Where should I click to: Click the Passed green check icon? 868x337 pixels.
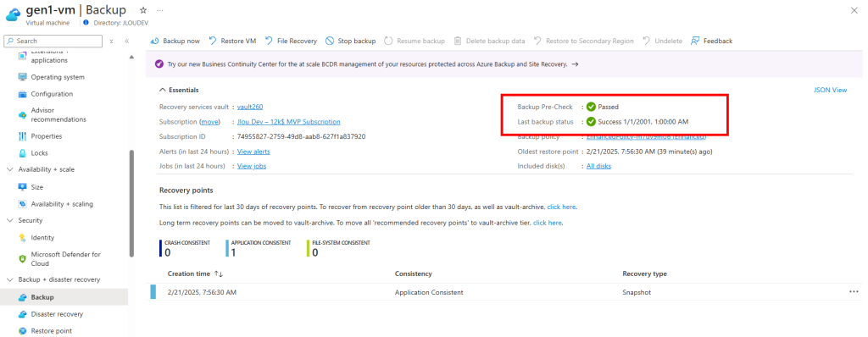point(591,107)
